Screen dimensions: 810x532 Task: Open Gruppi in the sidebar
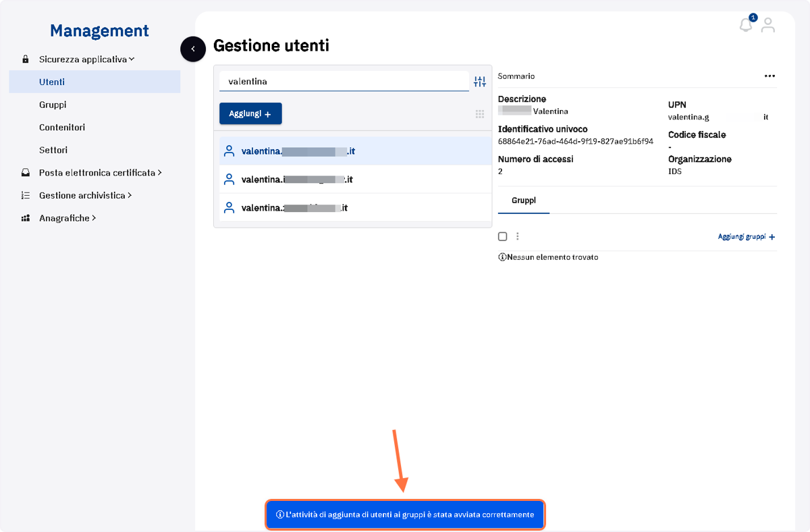(x=53, y=105)
